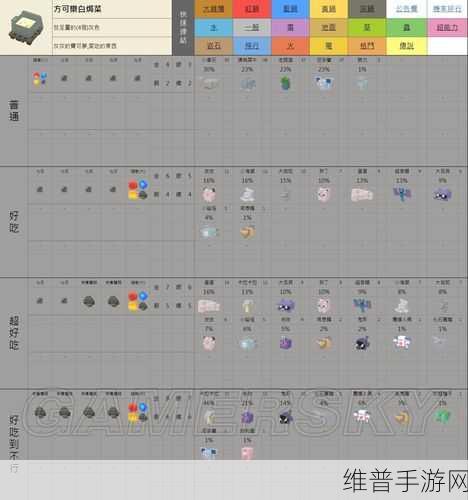Image resolution: width=468 pixels, height=500 pixels.
Task: Open the 大雜燴 recipe link
Action: [x=214, y=9]
